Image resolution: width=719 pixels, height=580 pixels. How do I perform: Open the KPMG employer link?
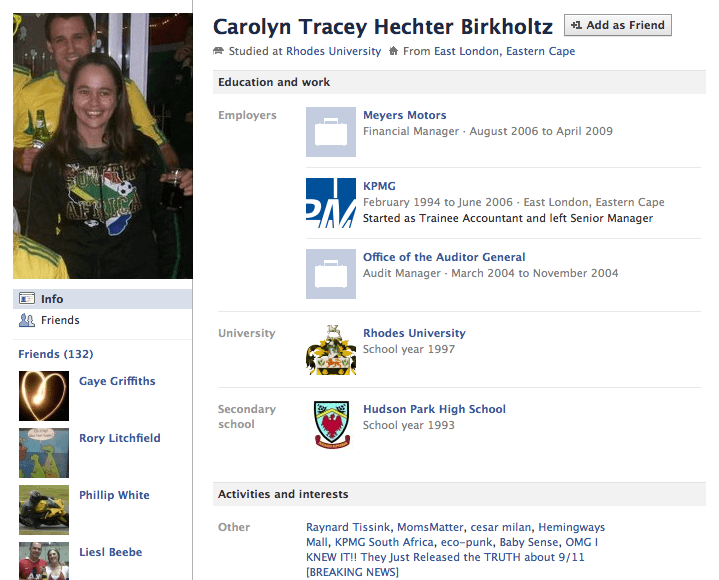[379, 186]
